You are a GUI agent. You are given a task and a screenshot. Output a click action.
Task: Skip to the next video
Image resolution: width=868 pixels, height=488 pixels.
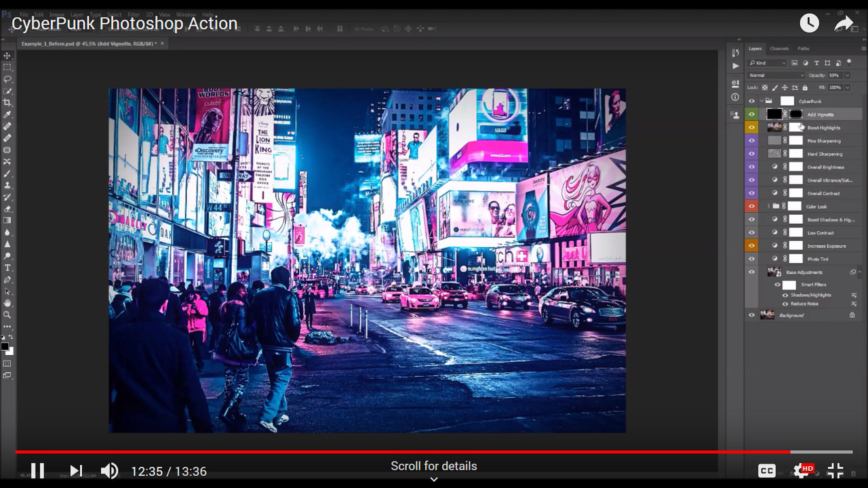tap(76, 470)
